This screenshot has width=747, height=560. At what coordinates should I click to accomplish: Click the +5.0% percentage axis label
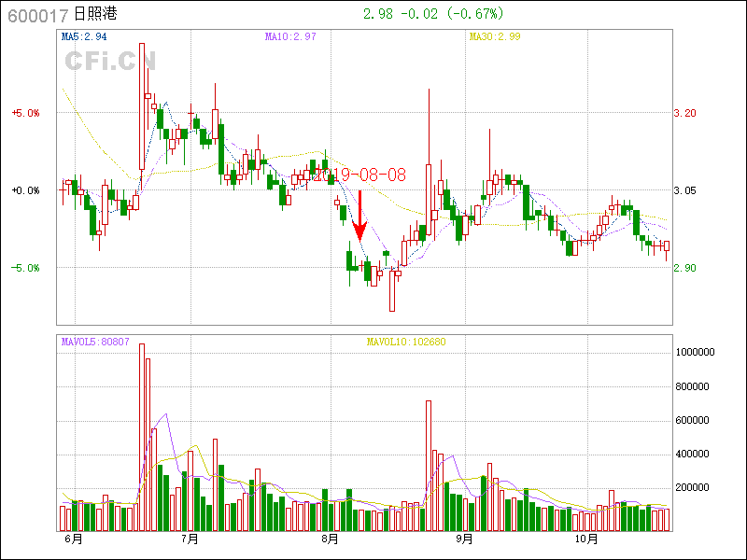(x=25, y=113)
